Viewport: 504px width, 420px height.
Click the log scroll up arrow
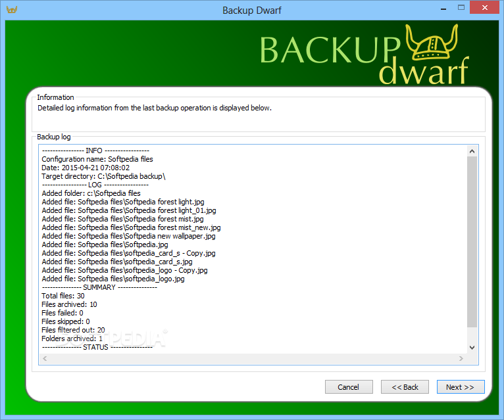[x=472, y=151]
